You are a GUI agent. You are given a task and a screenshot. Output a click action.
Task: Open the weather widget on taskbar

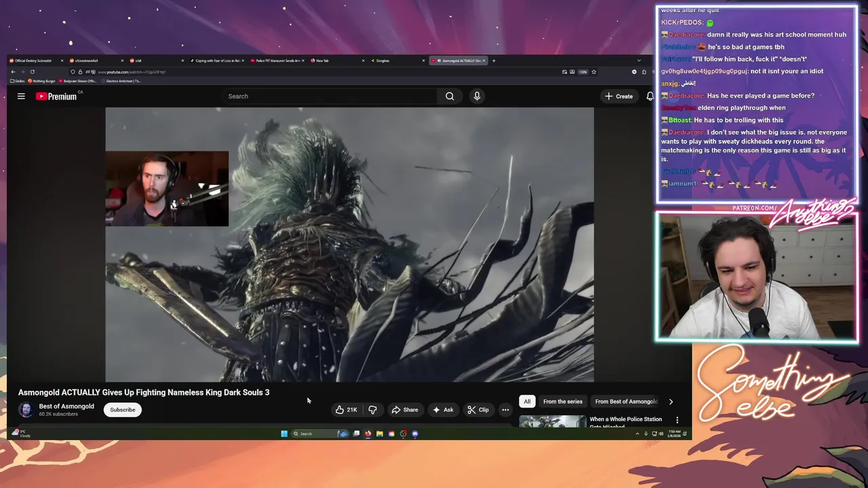[x=21, y=433]
